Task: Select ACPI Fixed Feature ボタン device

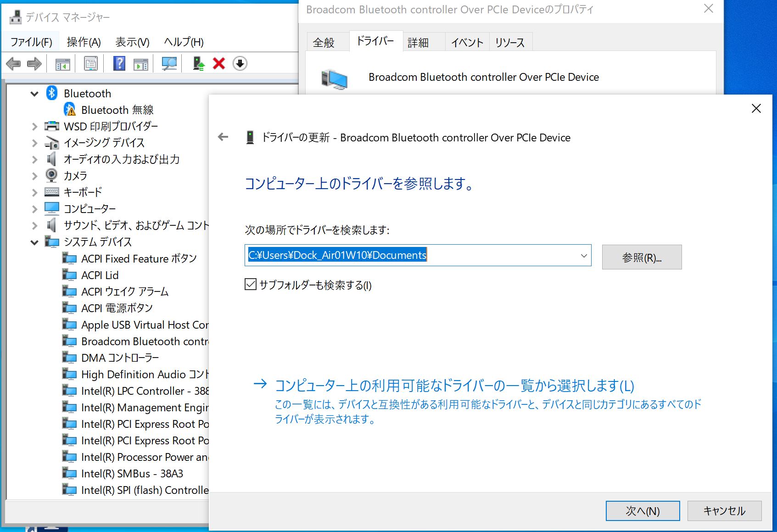Action: click(139, 258)
